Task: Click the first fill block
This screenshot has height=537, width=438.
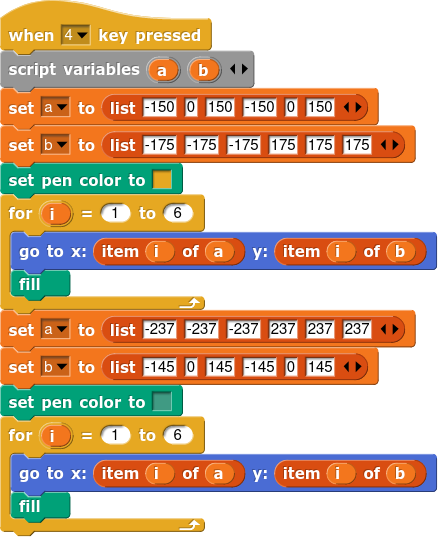Action: [40, 284]
